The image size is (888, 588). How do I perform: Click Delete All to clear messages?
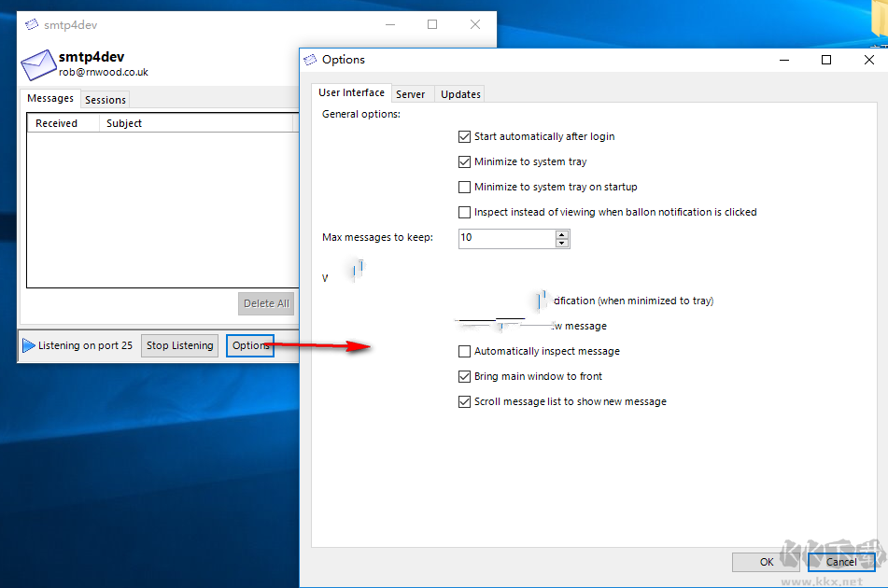265,302
